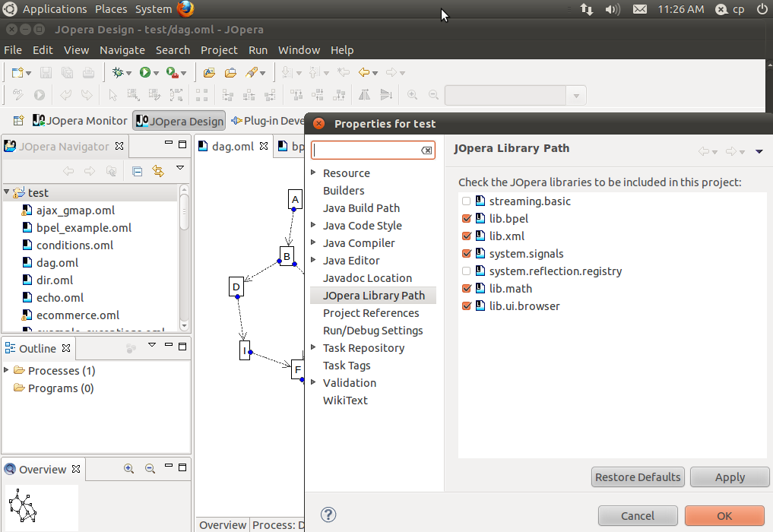Screen dimensions: 773x532
Task: Uncheck the lib.xml library
Action: point(467,236)
